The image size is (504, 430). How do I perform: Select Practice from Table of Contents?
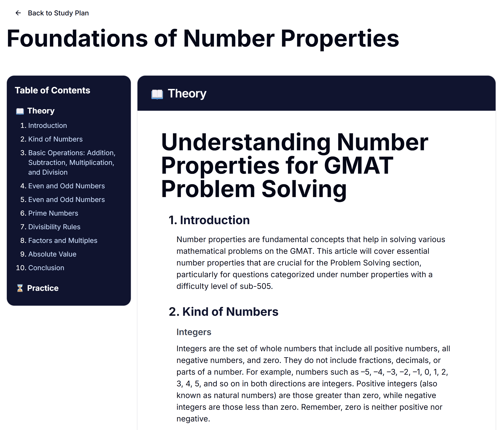43,288
